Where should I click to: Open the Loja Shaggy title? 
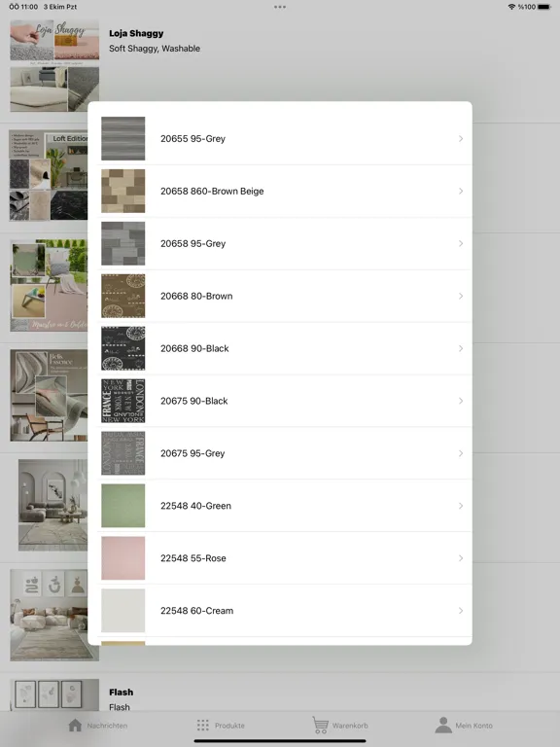tap(136, 33)
